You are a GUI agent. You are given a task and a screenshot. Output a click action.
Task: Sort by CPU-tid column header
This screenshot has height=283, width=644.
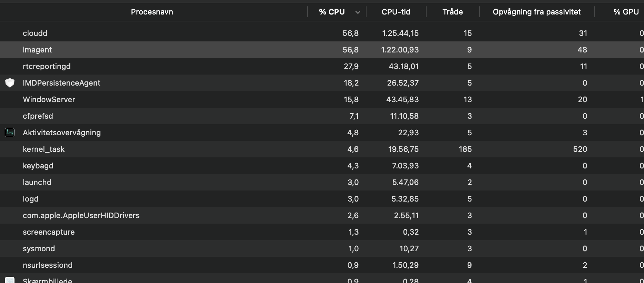pos(396,12)
